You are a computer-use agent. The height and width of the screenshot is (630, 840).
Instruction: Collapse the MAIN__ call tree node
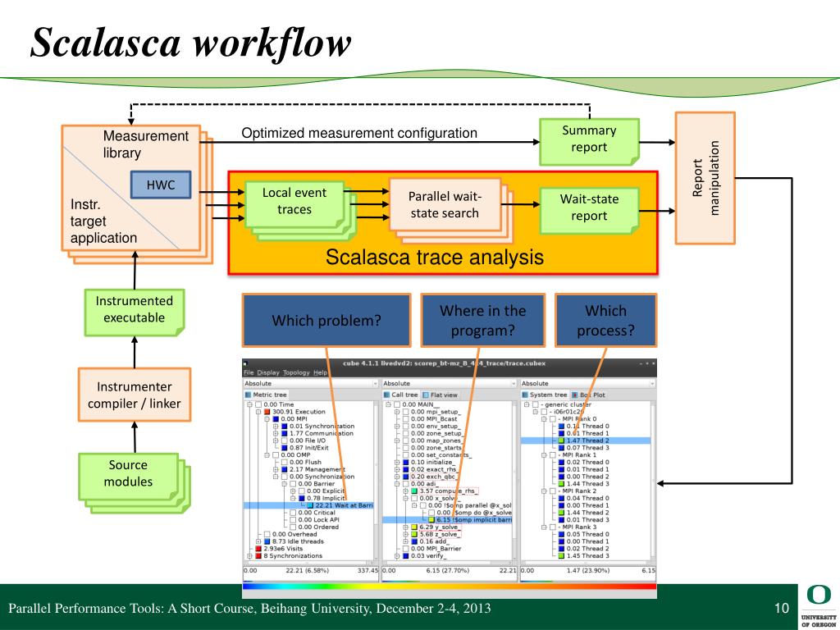click(x=388, y=404)
